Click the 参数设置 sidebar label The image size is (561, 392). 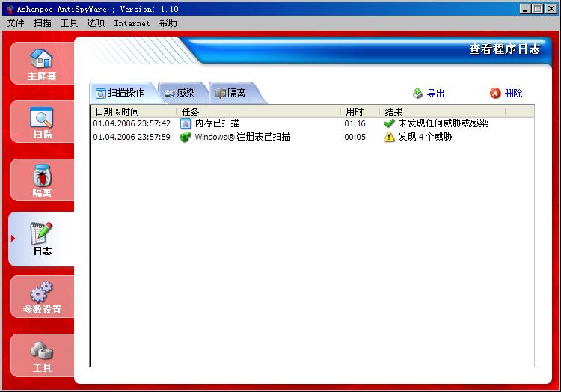pyautogui.click(x=42, y=310)
